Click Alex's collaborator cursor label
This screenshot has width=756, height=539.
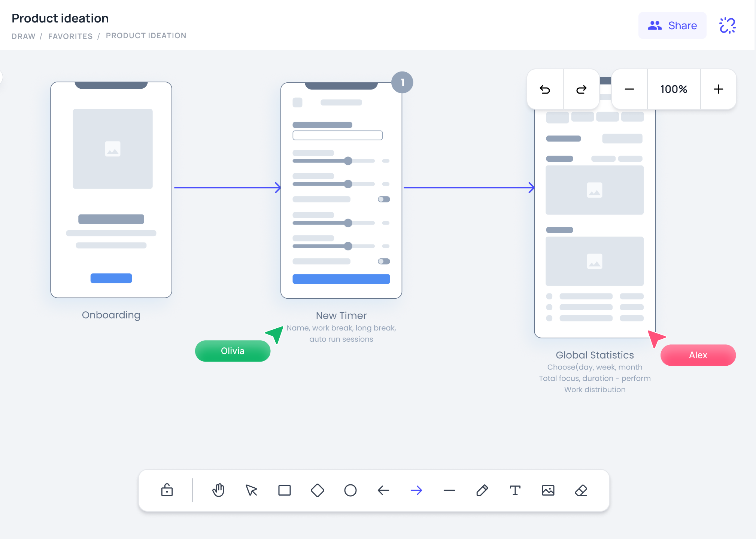(x=698, y=355)
